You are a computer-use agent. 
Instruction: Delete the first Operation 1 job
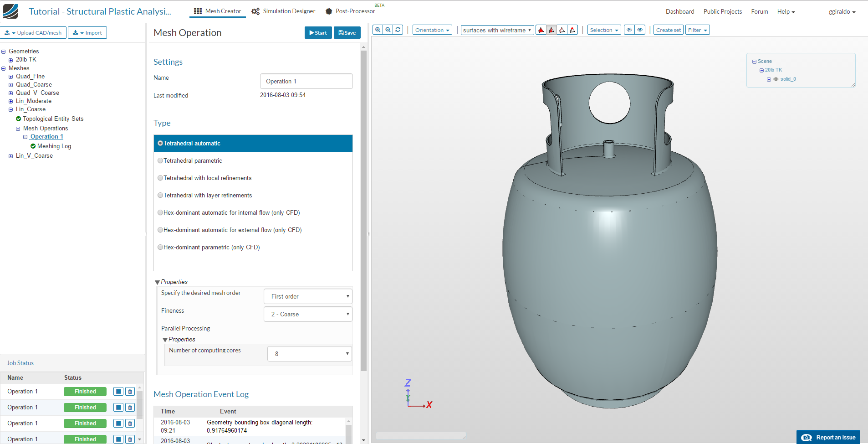click(x=130, y=392)
